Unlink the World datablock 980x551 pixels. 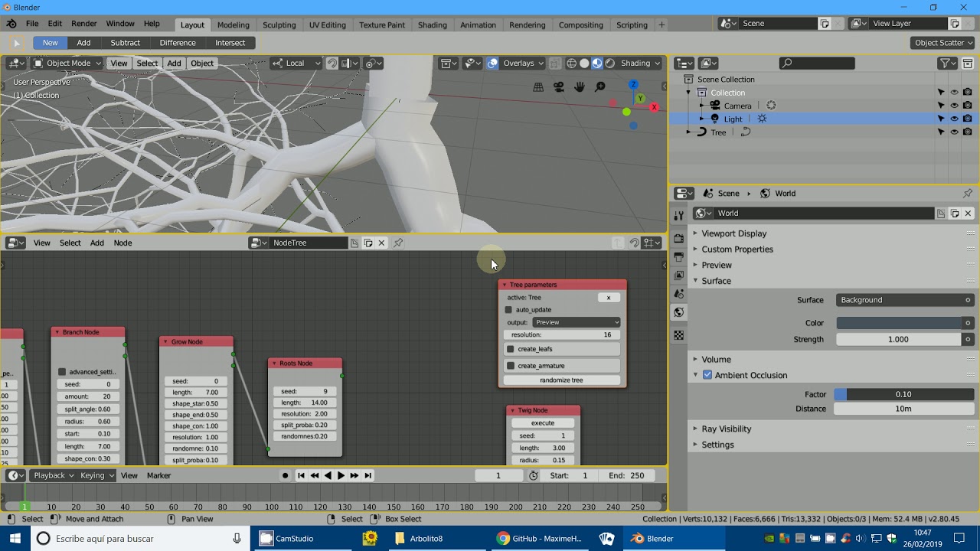pyautogui.click(x=968, y=213)
